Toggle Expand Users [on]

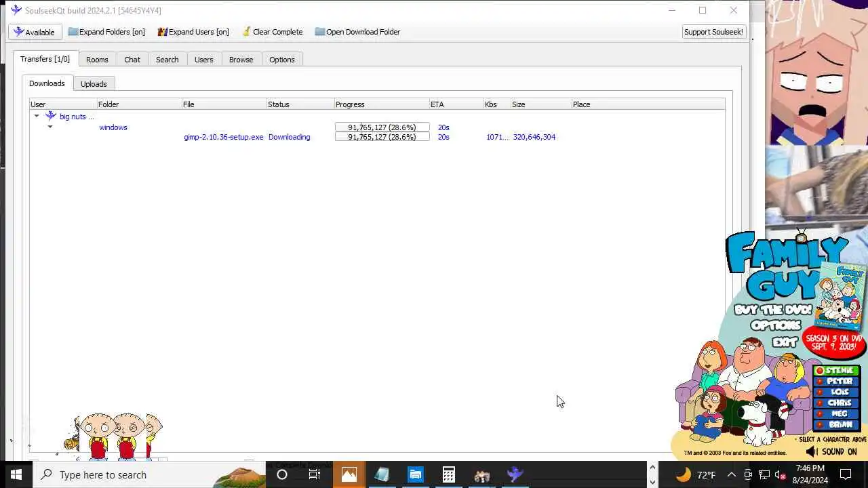[x=193, y=32]
